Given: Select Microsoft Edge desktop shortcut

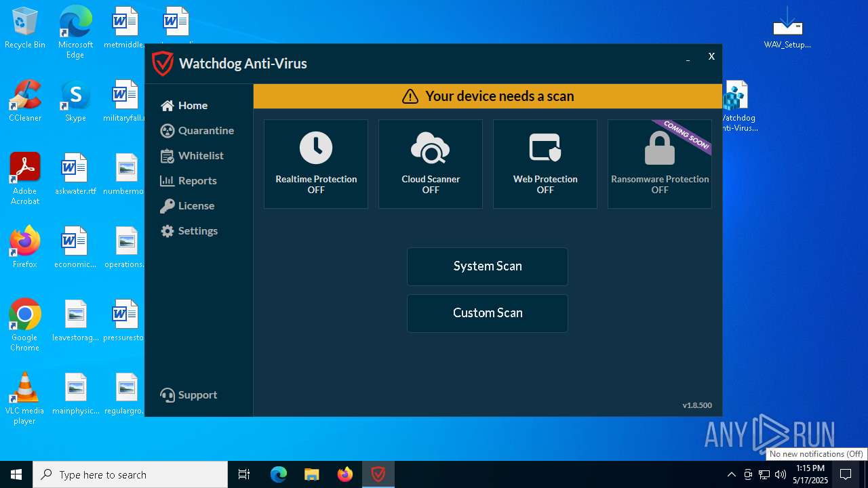Looking at the screenshot, I should (x=75, y=33).
